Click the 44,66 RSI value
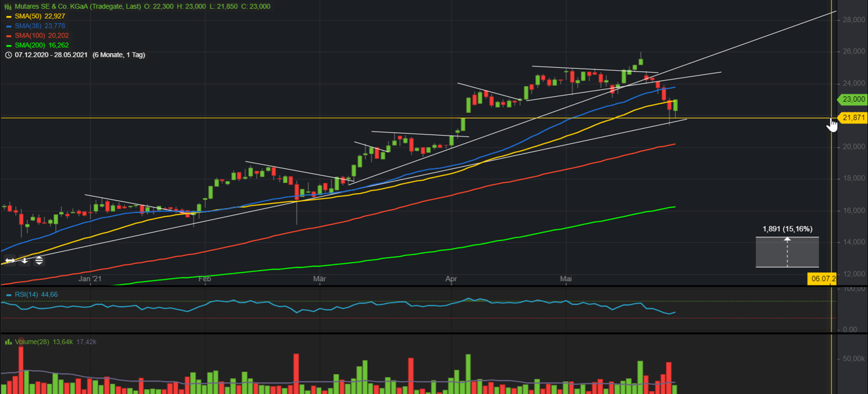The image size is (868, 394). [x=49, y=295]
